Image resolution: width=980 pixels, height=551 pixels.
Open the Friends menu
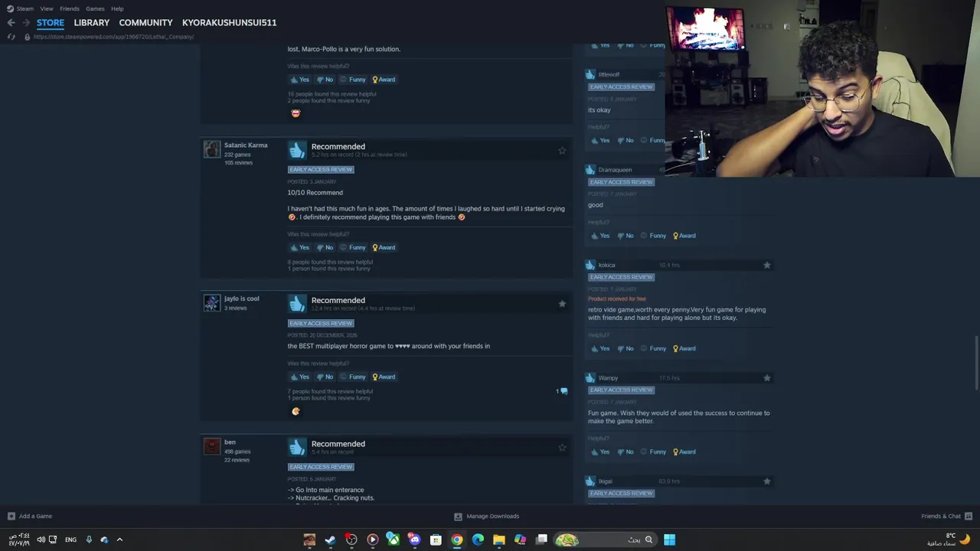[x=70, y=8]
